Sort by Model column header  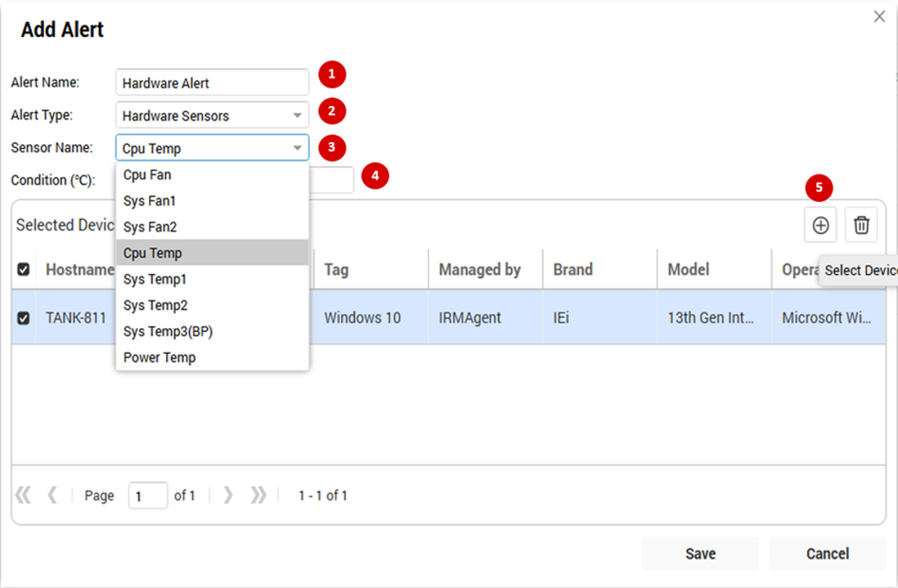pos(715,269)
